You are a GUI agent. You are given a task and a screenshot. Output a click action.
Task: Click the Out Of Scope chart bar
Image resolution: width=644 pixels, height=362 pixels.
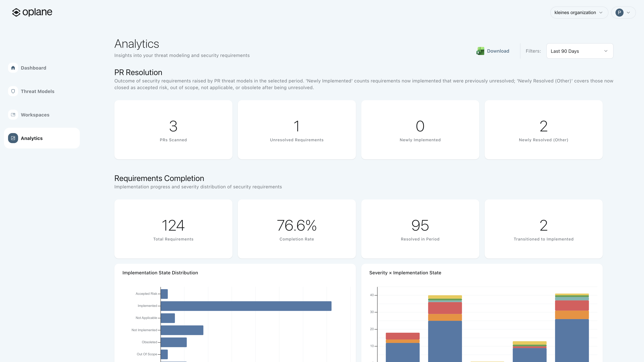click(164, 354)
